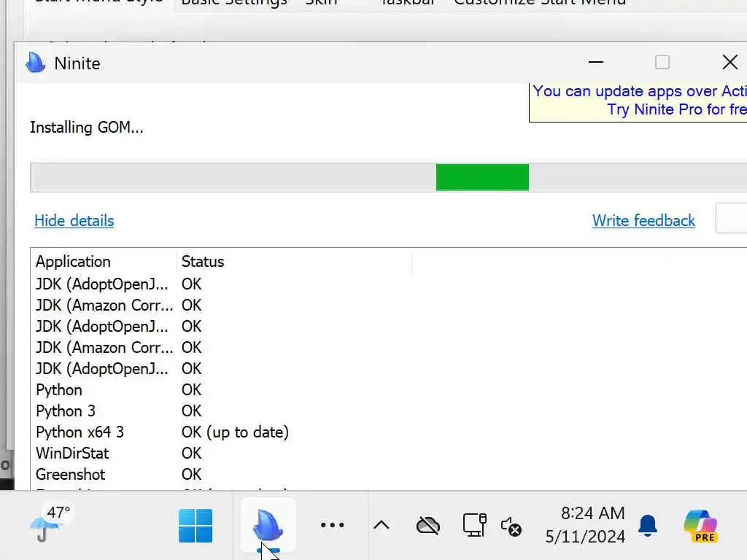Open the notifications bell icon
Screen dimensions: 747x560
(648, 525)
